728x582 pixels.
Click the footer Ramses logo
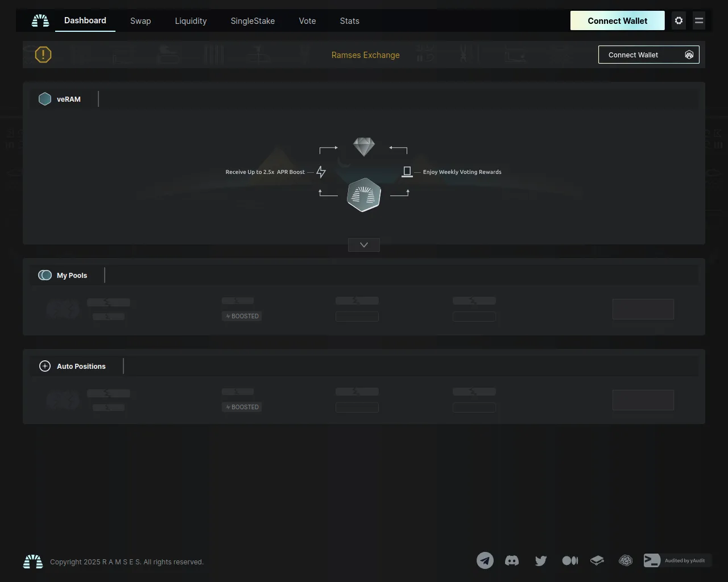click(33, 562)
